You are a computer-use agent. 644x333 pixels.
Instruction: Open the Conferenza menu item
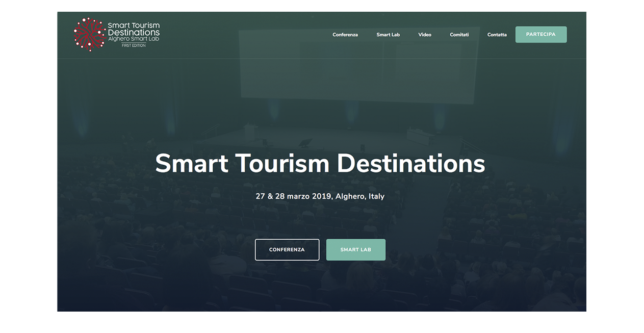345,35
